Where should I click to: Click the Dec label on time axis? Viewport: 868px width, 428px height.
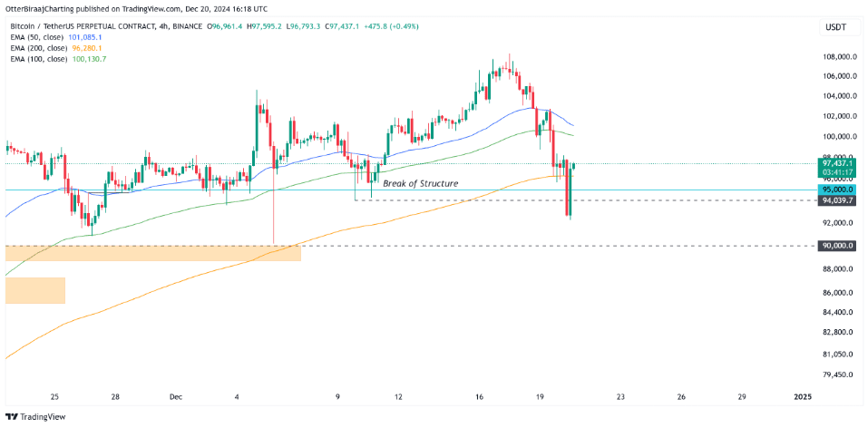[x=175, y=397]
